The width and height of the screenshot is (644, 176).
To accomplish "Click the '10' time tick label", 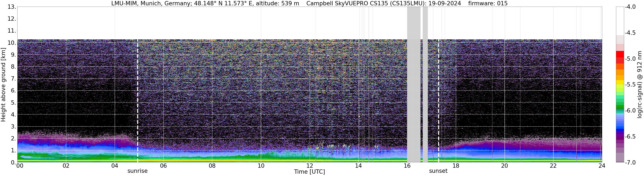I will point(261,166).
